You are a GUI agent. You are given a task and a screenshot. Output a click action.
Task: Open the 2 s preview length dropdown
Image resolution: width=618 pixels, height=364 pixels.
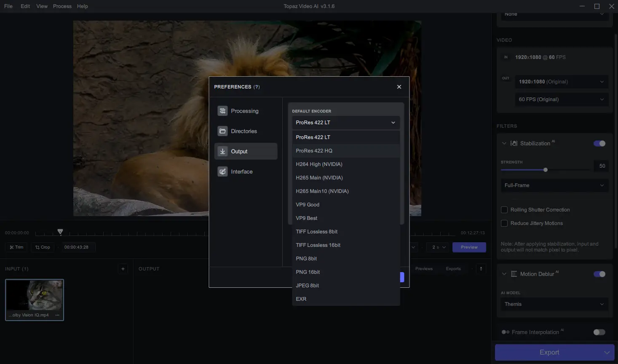(439, 247)
